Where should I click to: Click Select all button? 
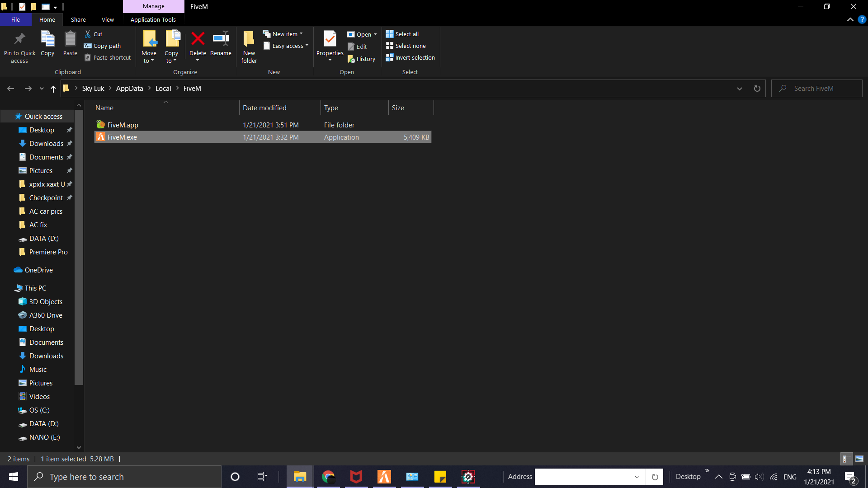(402, 34)
